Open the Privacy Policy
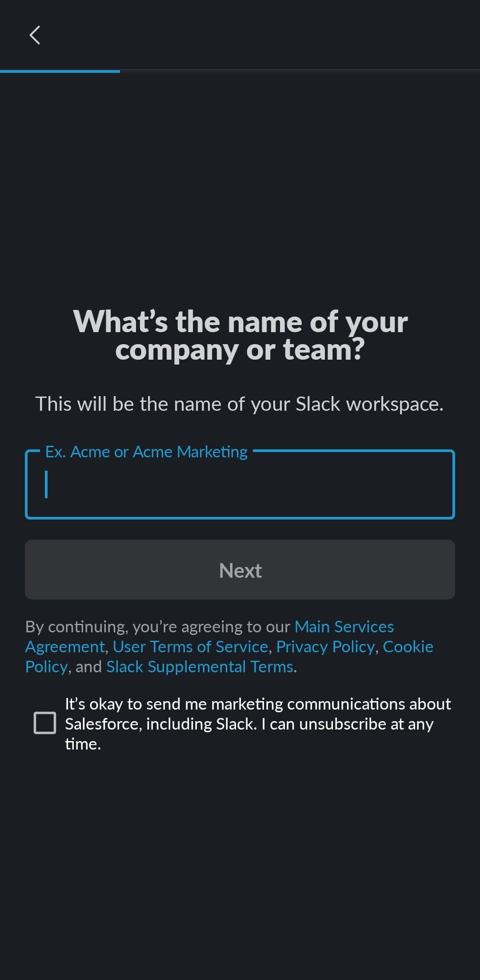This screenshot has width=480, height=980. pyautogui.click(x=325, y=647)
